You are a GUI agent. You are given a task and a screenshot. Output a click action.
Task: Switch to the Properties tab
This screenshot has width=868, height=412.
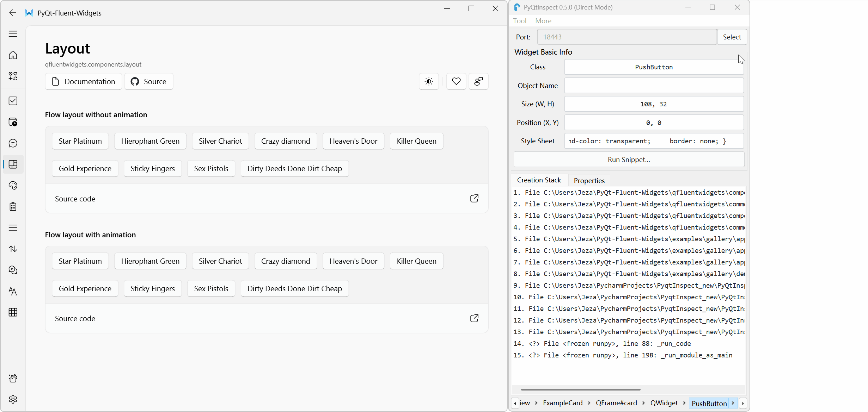click(x=589, y=181)
